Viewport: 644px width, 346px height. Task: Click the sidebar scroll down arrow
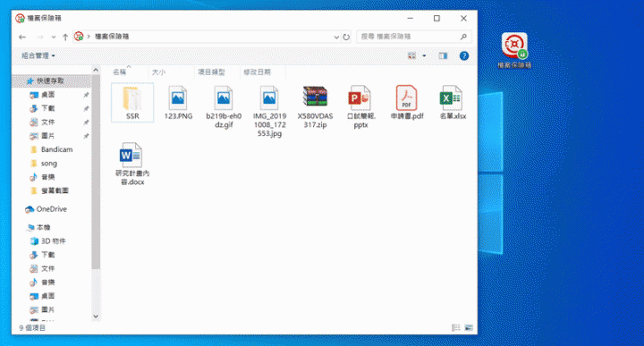point(96,316)
